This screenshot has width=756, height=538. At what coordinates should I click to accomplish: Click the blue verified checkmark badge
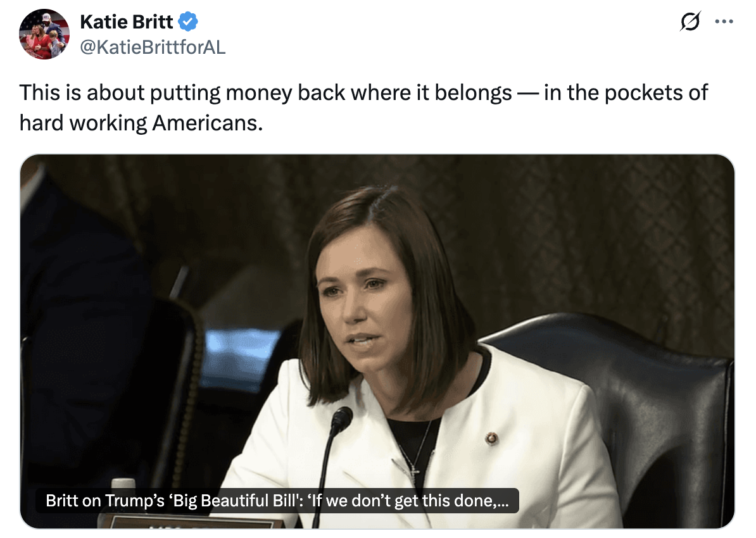click(x=188, y=22)
